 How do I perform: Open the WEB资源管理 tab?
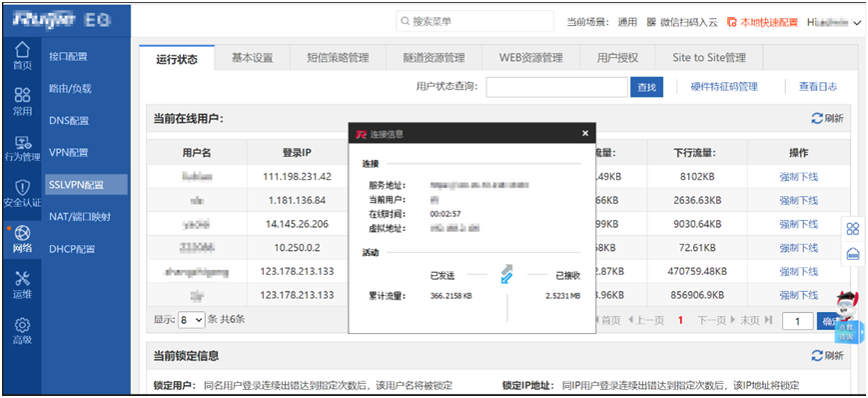pyautogui.click(x=530, y=58)
